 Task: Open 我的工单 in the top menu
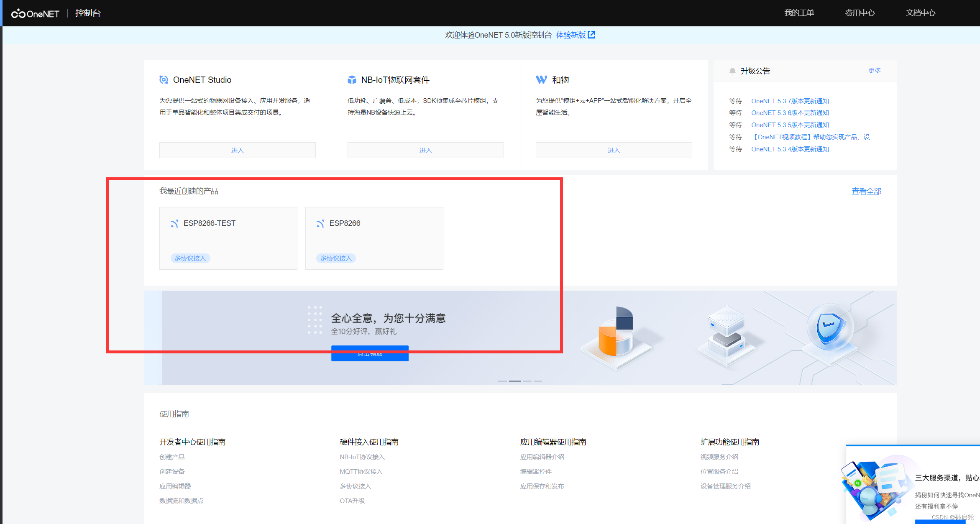[x=799, y=13]
